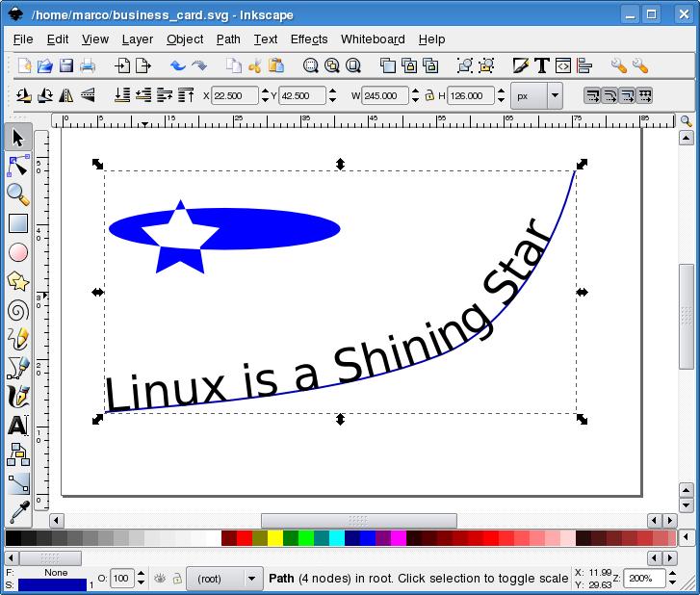Open the Layer menu
The width and height of the screenshot is (700, 595).
tap(138, 39)
